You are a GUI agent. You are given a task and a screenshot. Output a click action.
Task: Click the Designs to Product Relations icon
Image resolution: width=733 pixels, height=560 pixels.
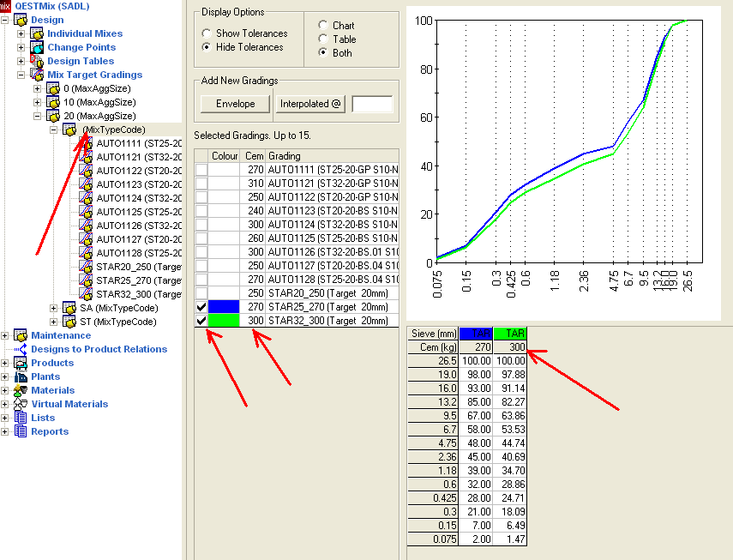(21, 349)
